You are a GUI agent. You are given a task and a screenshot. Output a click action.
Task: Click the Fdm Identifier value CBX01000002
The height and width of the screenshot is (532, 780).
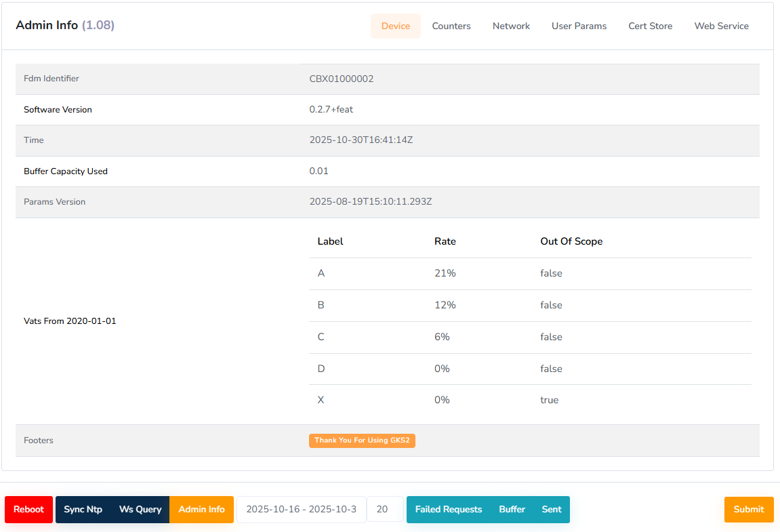tap(342, 79)
